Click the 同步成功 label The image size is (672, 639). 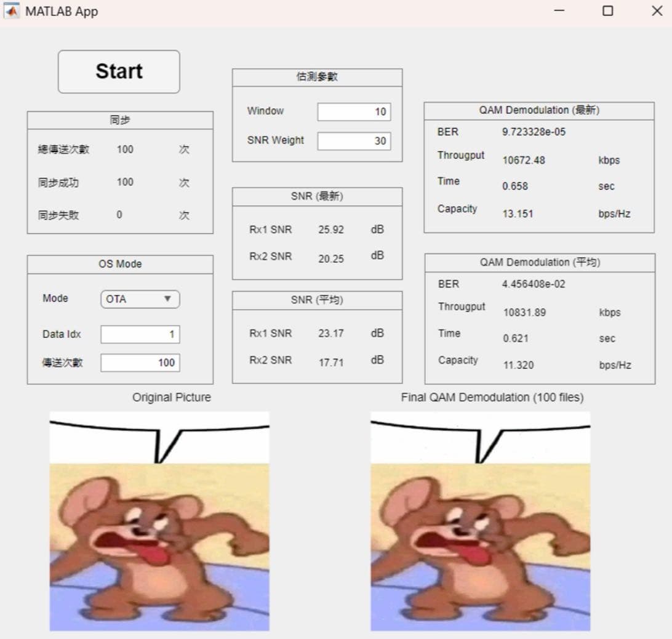tap(58, 183)
